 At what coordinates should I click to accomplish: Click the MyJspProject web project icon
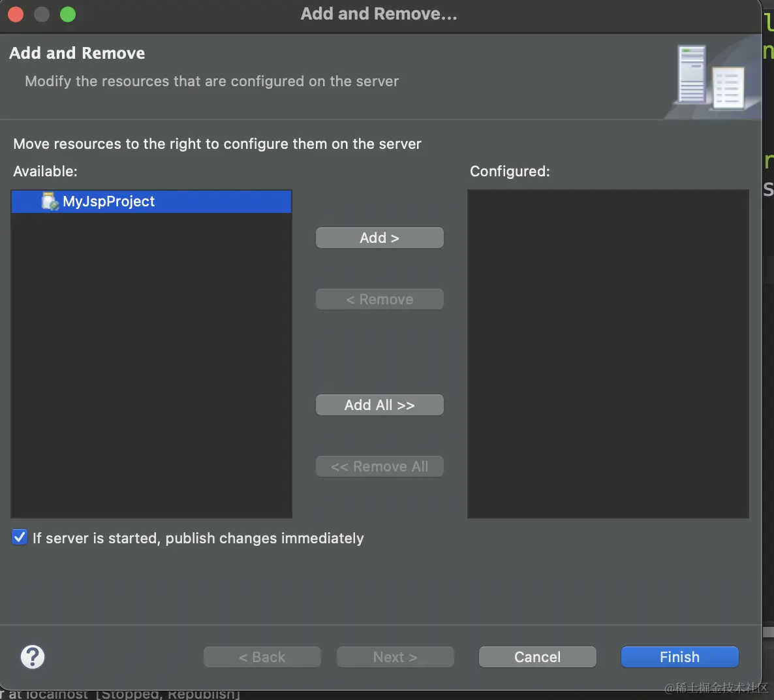(50, 201)
